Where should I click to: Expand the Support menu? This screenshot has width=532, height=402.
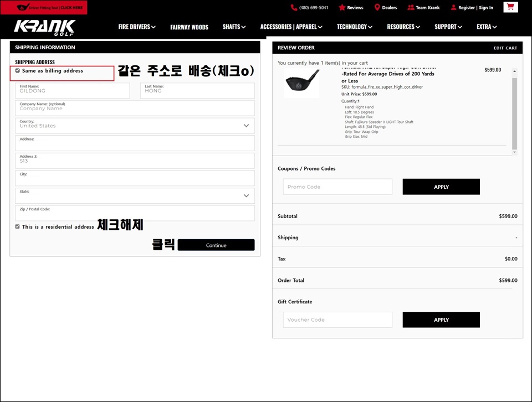coord(448,27)
